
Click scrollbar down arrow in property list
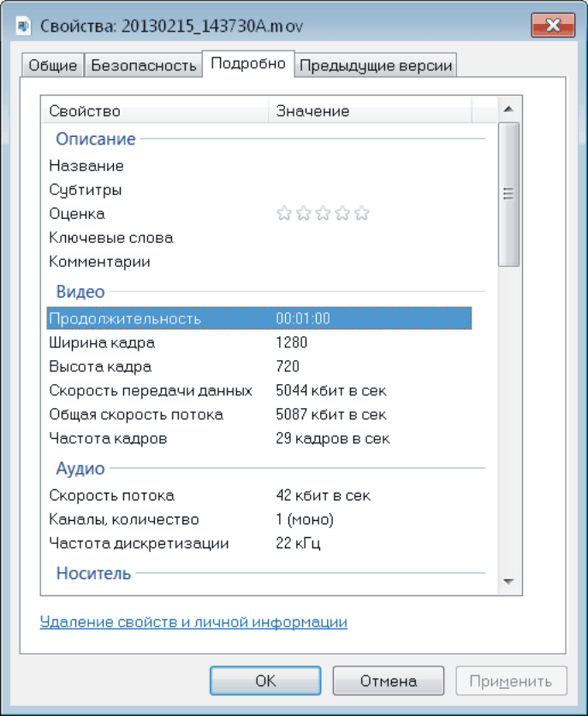[508, 582]
